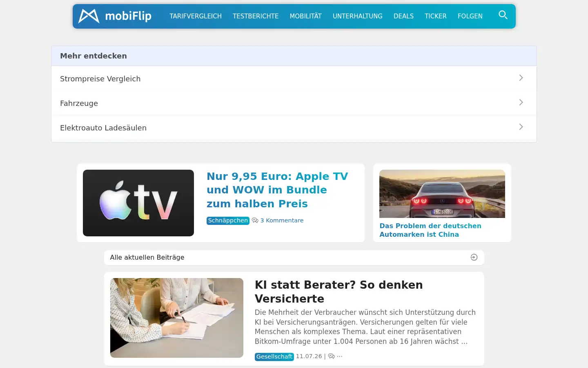
Task: Click the comment bubble icon after 11.07.26
Action: 331,356
